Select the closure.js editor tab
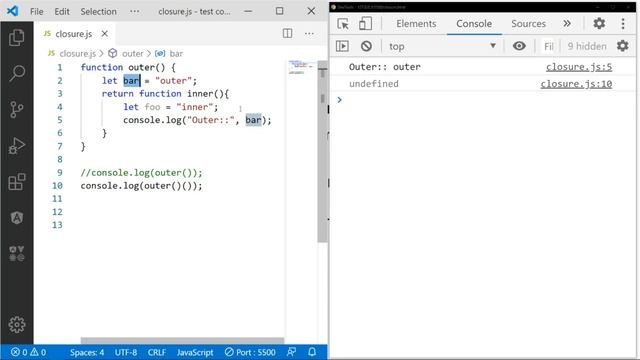The height and width of the screenshot is (360, 640). 74,33
